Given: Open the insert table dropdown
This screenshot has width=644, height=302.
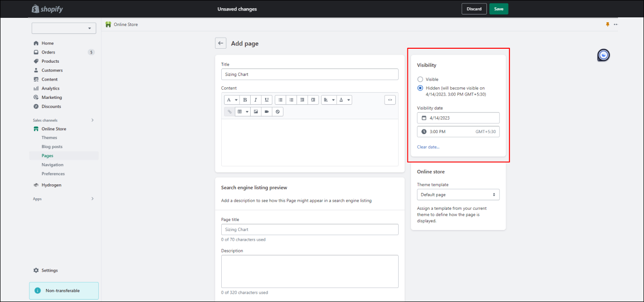Looking at the screenshot, I should click(x=243, y=111).
